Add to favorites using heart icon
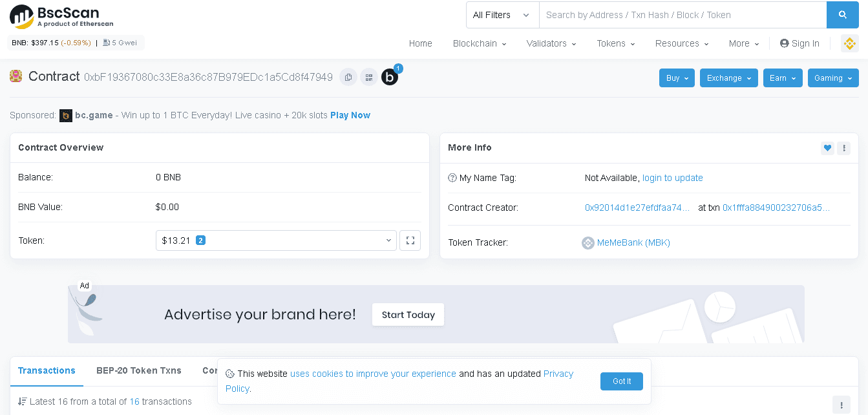Viewport: 868px width, 415px height. coord(827,148)
